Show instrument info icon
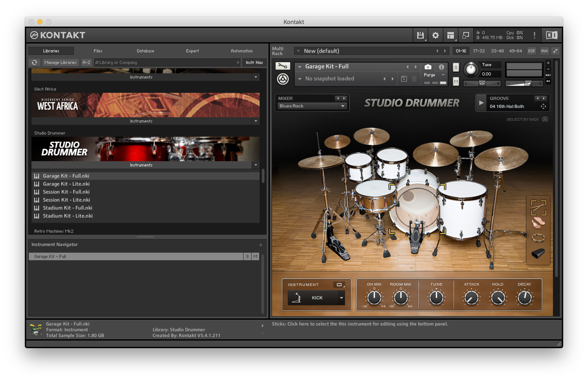Screen dimensions: 588x381 tap(442, 67)
